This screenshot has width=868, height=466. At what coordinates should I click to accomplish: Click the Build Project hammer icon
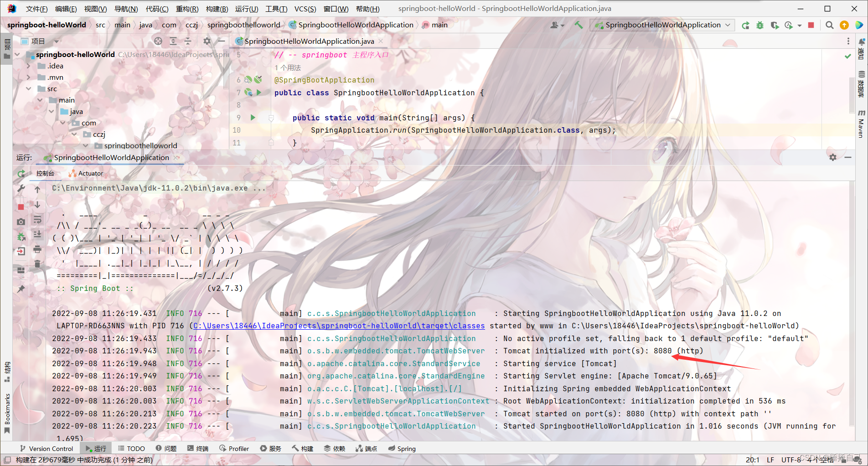click(x=579, y=25)
